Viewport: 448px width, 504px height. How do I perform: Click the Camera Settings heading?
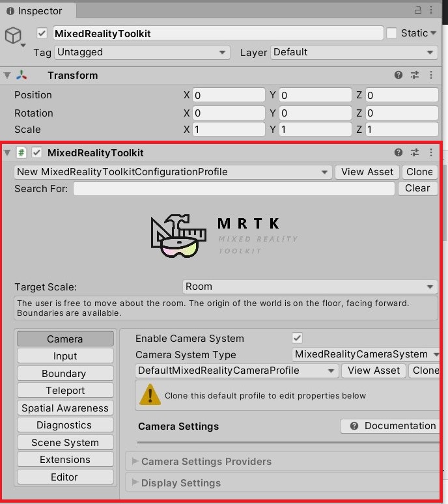178,427
